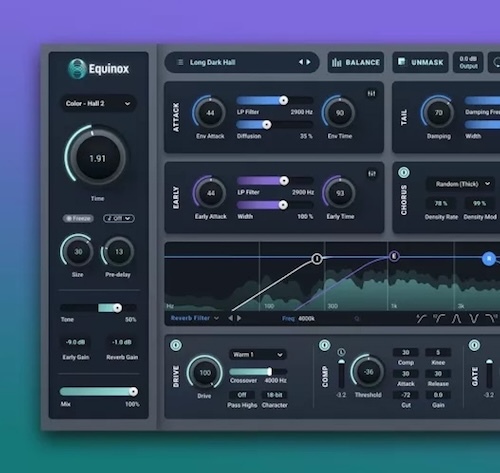Toggle the Comp section power button

click(325, 345)
